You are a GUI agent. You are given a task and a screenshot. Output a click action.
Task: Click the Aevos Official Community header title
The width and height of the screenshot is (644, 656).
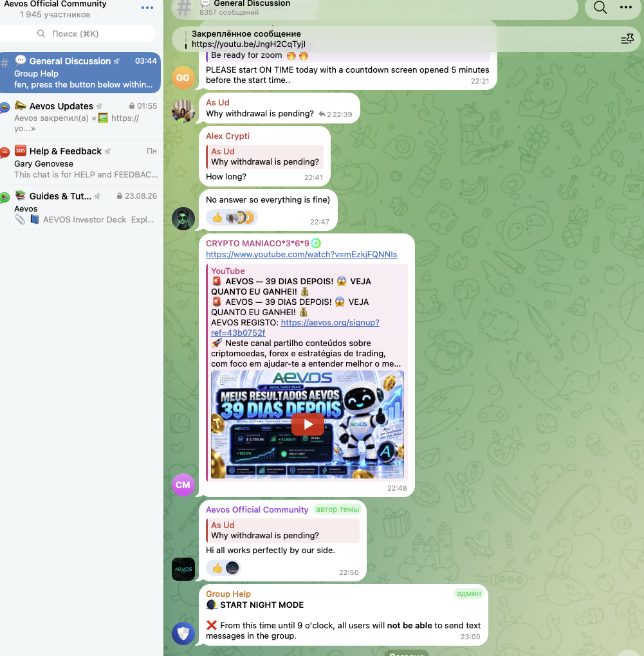point(55,5)
